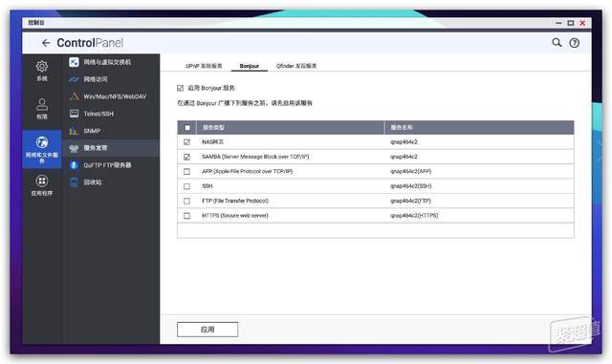Screen dimensions: 612x364
Task: Check the FTP service checkbox
Action: (x=187, y=201)
